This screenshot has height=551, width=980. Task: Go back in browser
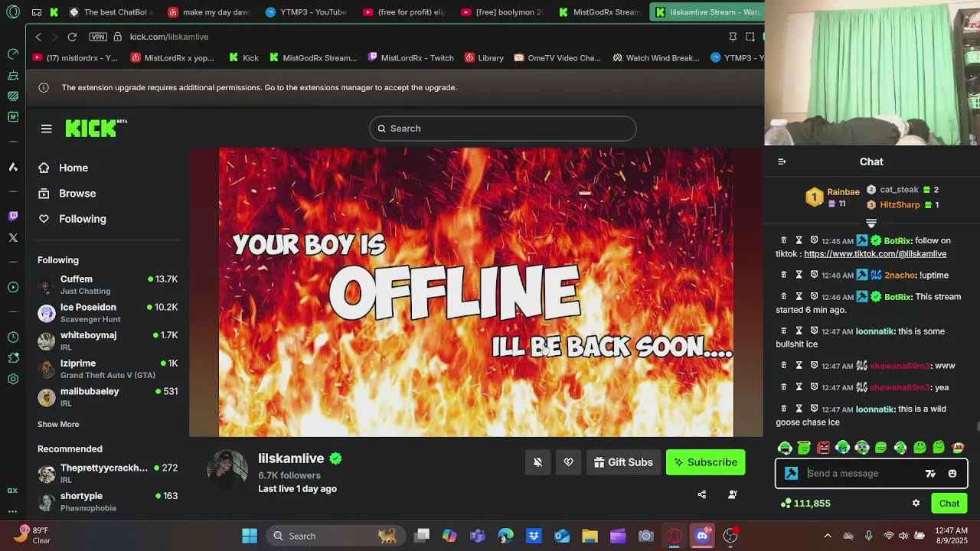[38, 37]
